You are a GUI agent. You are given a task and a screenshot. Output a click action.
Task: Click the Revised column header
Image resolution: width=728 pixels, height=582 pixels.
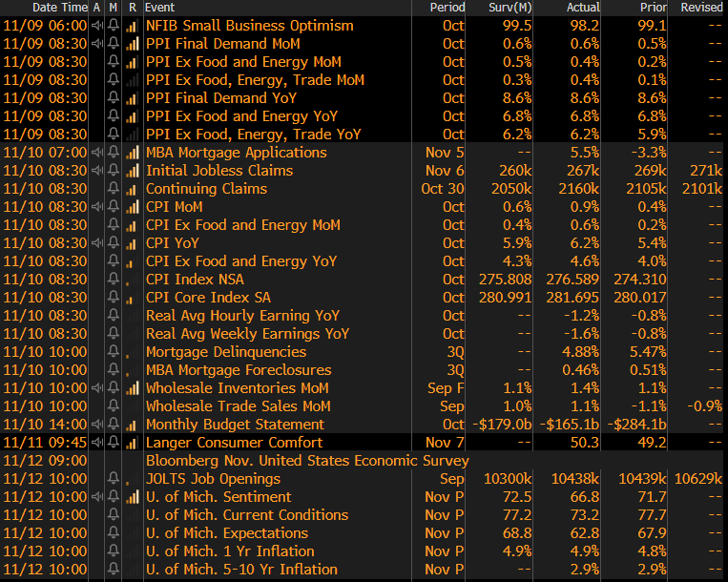pyautogui.click(x=701, y=8)
